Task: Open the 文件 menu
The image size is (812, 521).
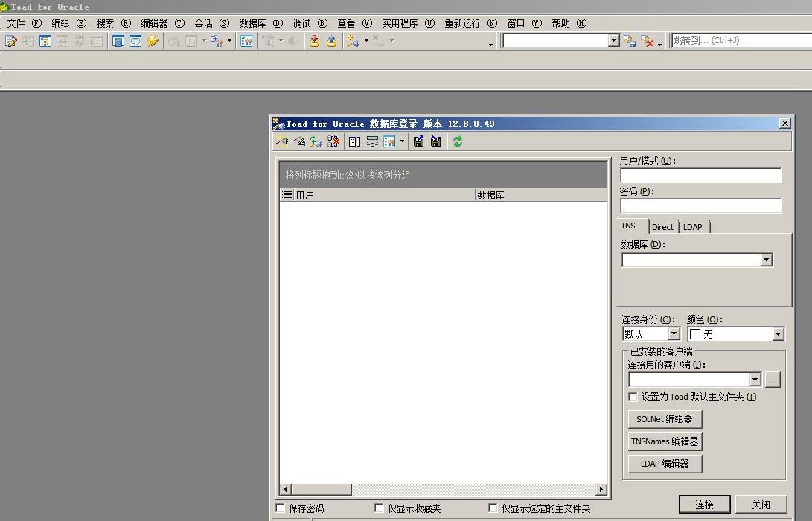Action: [x=24, y=23]
